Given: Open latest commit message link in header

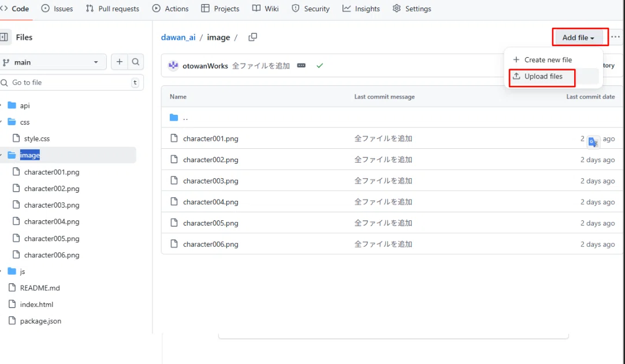Looking at the screenshot, I should 261,66.
